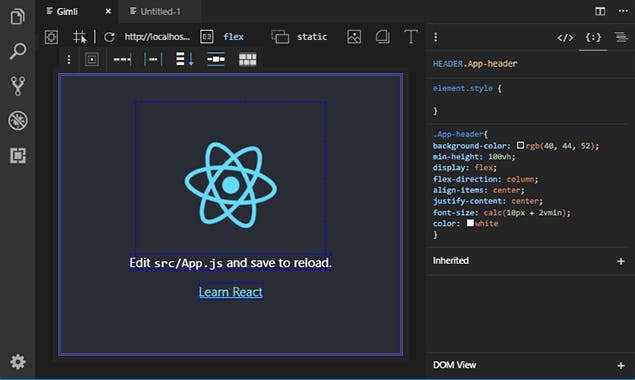Open the static position dropdown
The image size is (635, 380).
[x=312, y=37]
